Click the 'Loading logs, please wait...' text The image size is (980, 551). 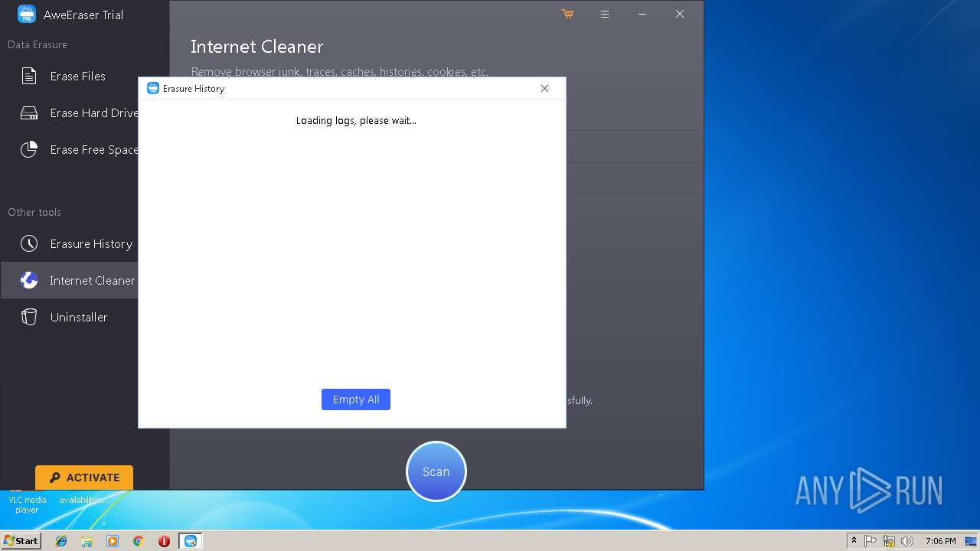pyautogui.click(x=356, y=120)
